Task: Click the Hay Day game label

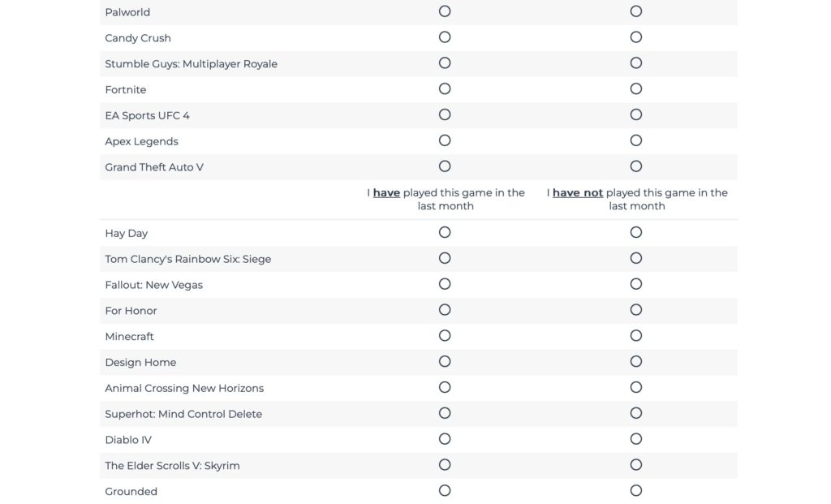Action: tap(126, 234)
